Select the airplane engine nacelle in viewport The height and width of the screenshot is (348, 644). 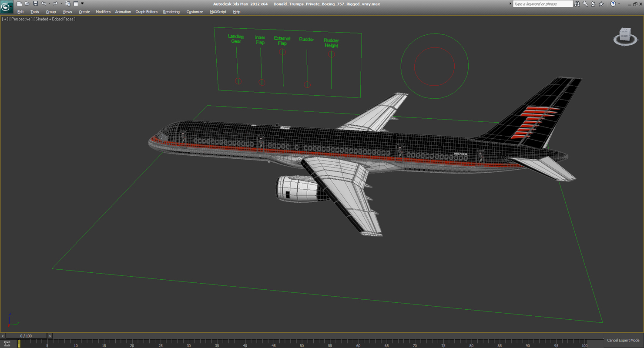coord(297,189)
